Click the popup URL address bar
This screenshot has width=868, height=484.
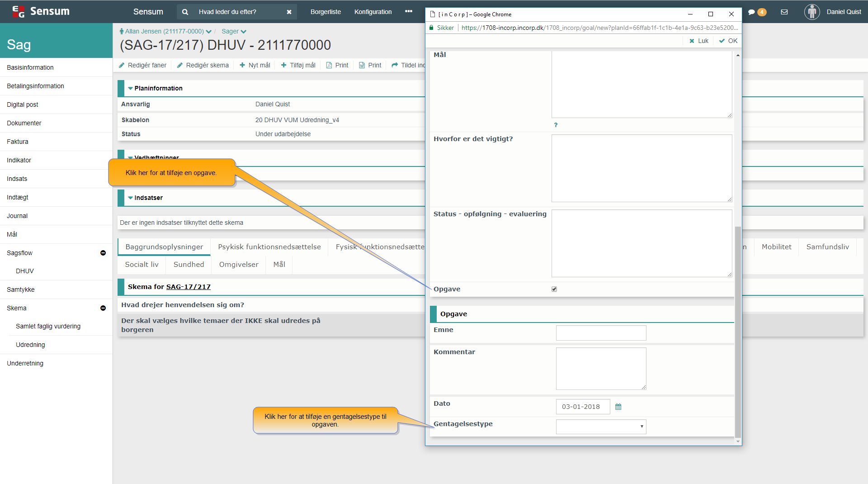click(x=599, y=28)
